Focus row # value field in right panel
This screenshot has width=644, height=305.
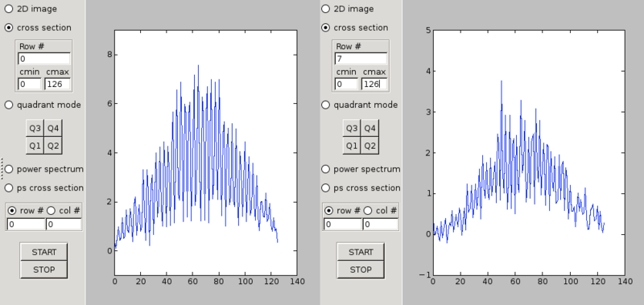point(343,225)
